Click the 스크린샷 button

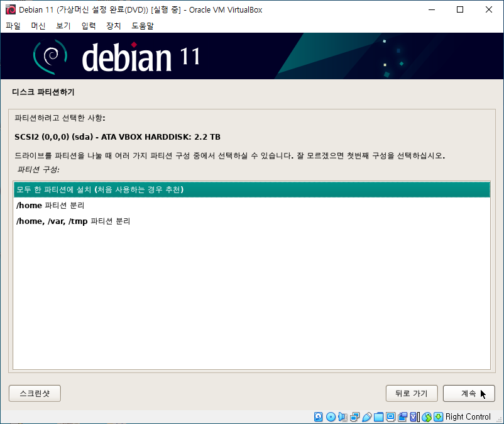pyautogui.click(x=35, y=393)
